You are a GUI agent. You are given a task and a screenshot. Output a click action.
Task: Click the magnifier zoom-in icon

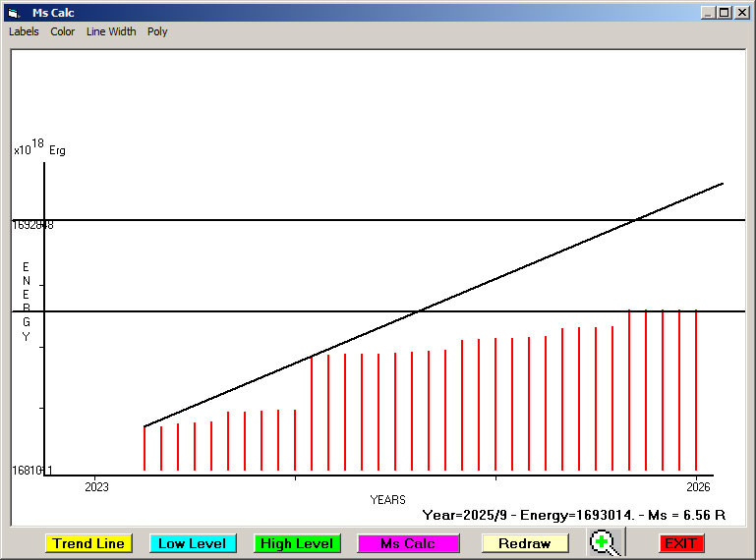(x=605, y=543)
